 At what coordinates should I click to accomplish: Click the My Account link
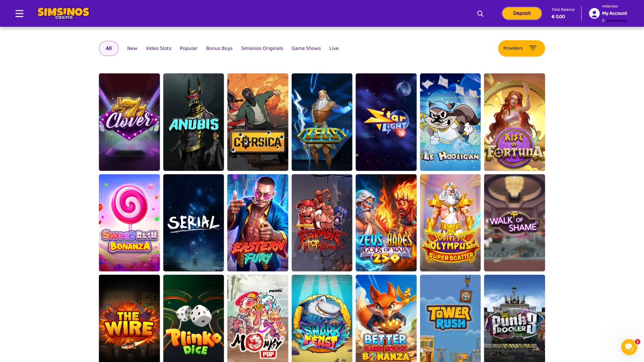point(614,13)
